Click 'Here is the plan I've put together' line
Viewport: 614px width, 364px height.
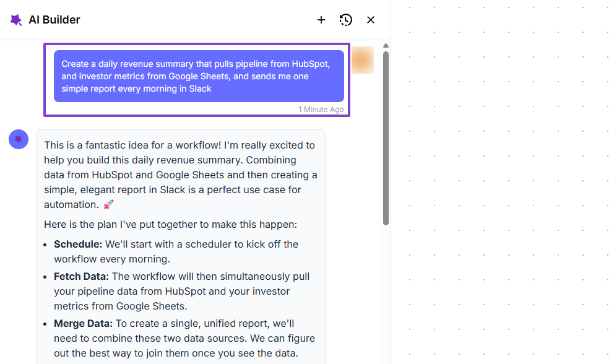171,224
